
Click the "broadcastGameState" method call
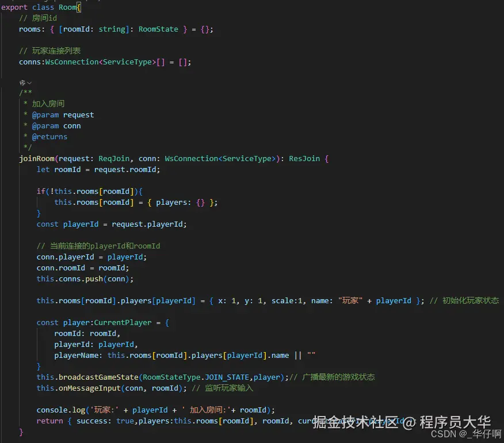pos(98,377)
